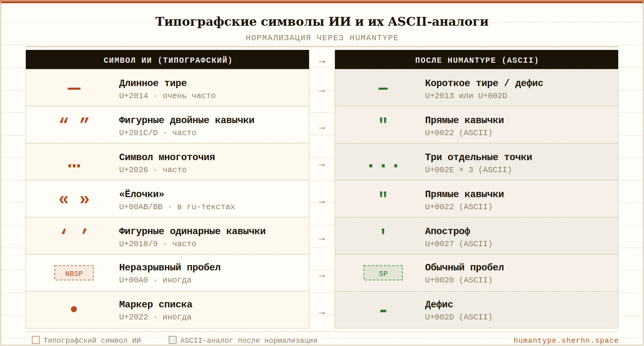Screen dimensions: 644x346
Task: Click the arrow in the Длинное тире row
Action: tap(322, 91)
